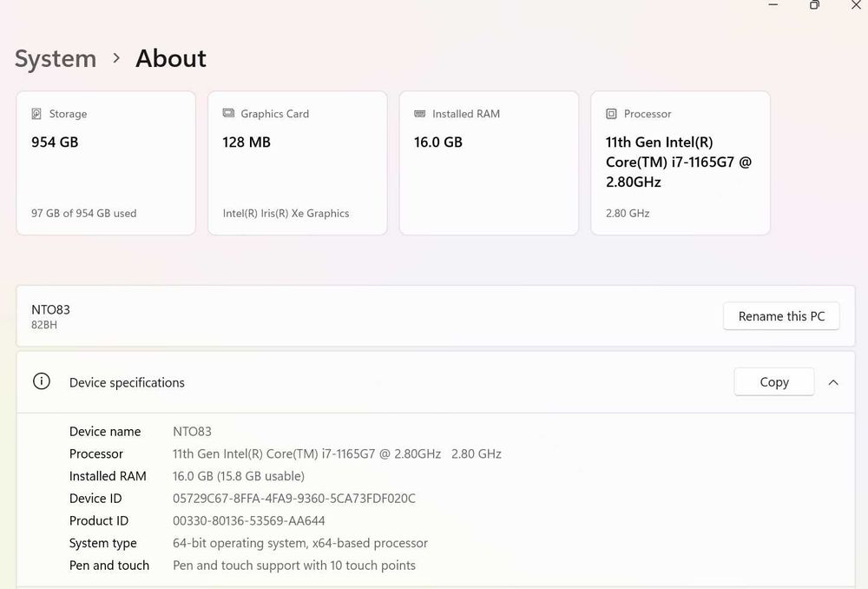Click the NTO83 name above 82BH
Screen dimensions: 868x589
(x=50, y=309)
